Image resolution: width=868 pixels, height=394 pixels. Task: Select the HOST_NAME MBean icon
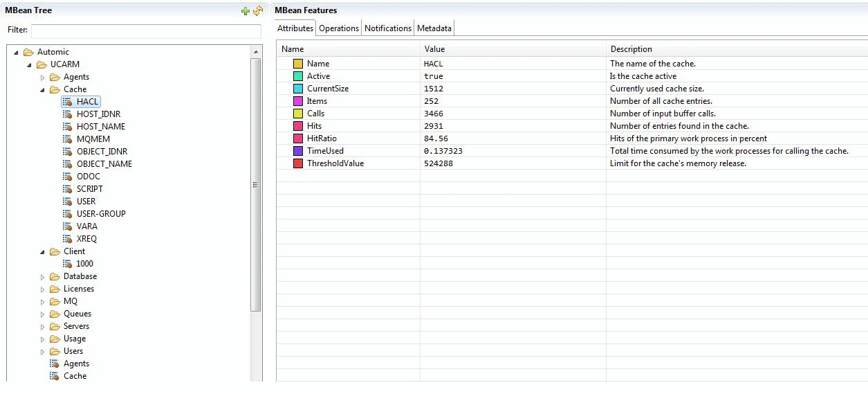(68, 127)
